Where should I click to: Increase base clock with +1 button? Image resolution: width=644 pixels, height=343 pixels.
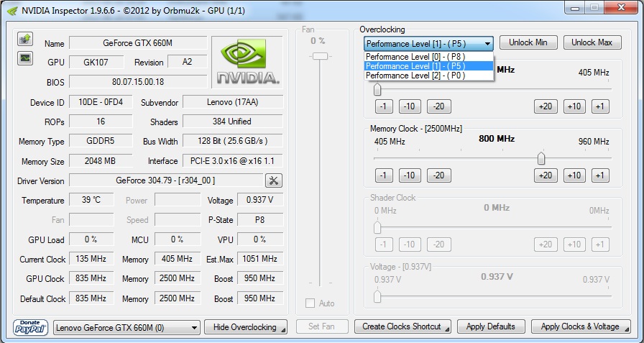[600, 106]
